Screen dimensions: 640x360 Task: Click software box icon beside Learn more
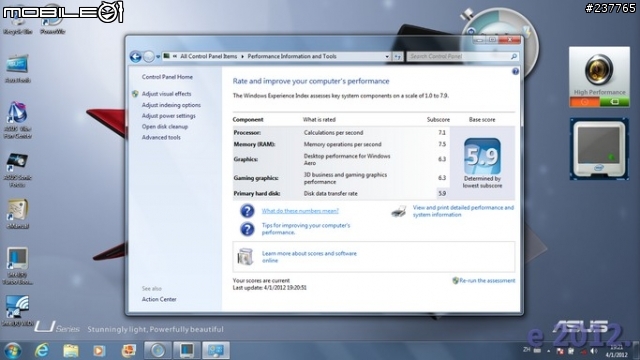tap(245, 257)
